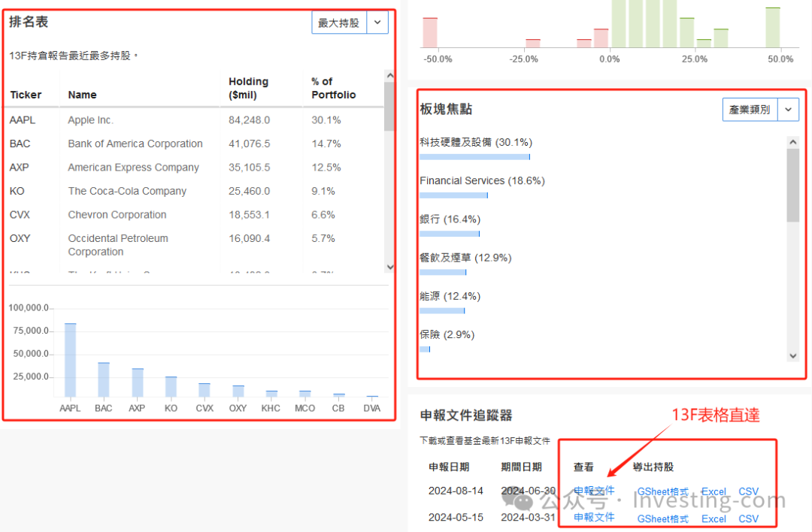Click the 9.1% portfolio value for KO

pos(323,191)
